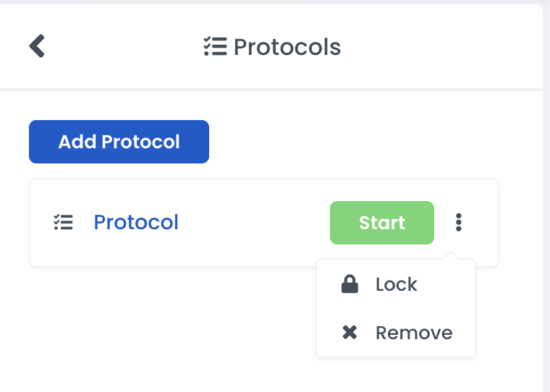Toggle the three-dot options menu for Protocol
This screenshot has width=550, height=392.
click(x=458, y=222)
